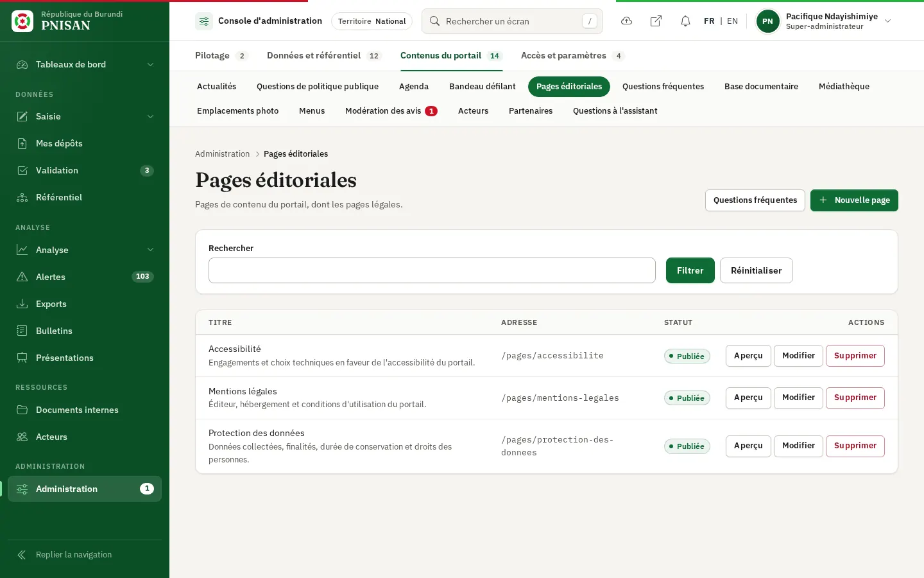Viewport: 924px width, 578px height.
Task: Delete the Protection des données page
Action: [855, 446]
